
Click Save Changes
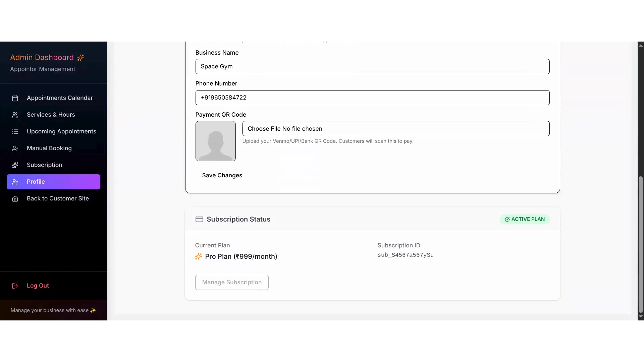pos(222,175)
